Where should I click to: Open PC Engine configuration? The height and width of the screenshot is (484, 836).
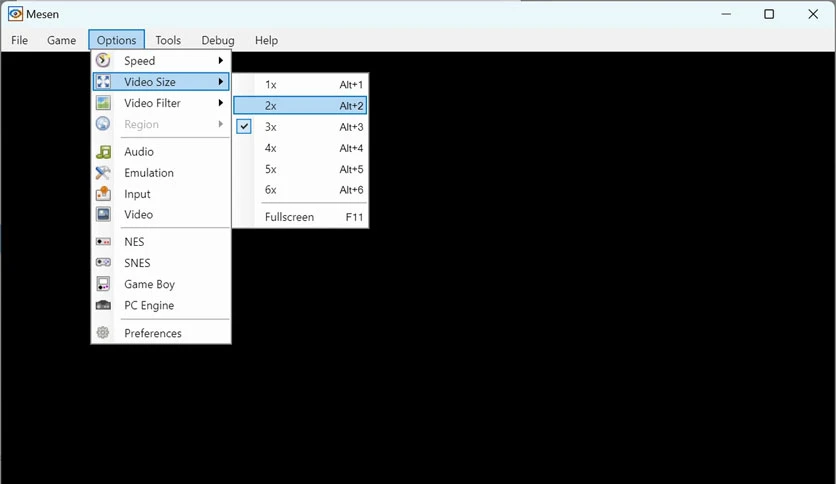pyautogui.click(x=161, y=305)
